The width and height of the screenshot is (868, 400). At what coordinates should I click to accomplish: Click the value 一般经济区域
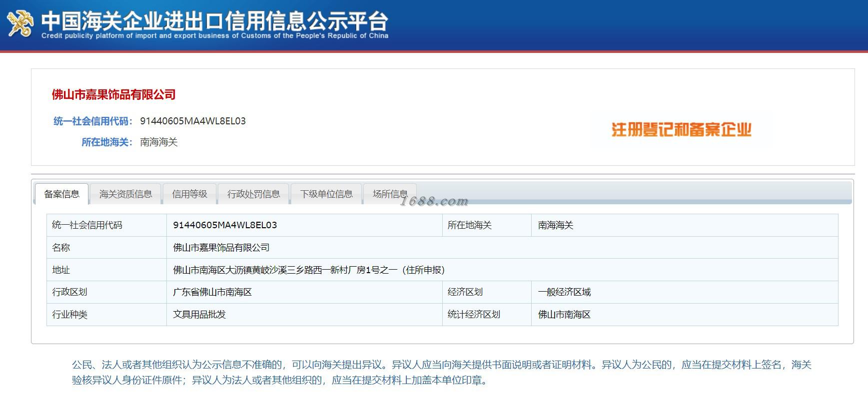click(564, 292)
